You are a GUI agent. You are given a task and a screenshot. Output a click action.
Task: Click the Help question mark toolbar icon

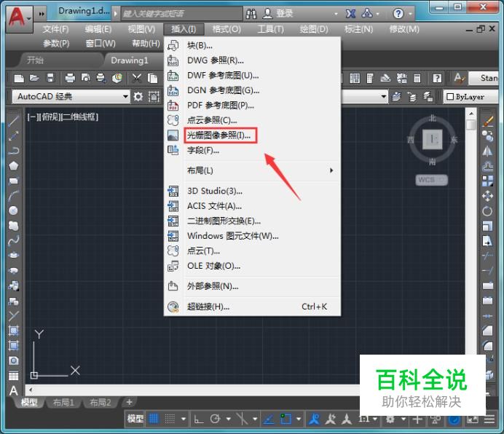click(x=437, y=78)
